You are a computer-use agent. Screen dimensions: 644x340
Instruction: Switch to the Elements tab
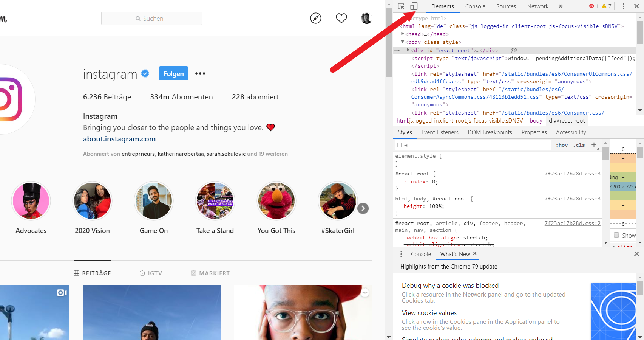tap(443, 6)
